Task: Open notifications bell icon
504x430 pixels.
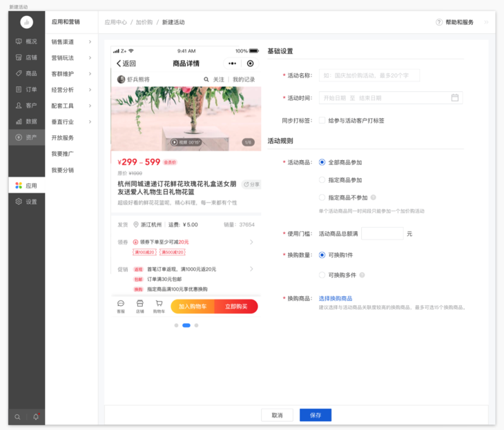Action: click(x=36, y=417)
